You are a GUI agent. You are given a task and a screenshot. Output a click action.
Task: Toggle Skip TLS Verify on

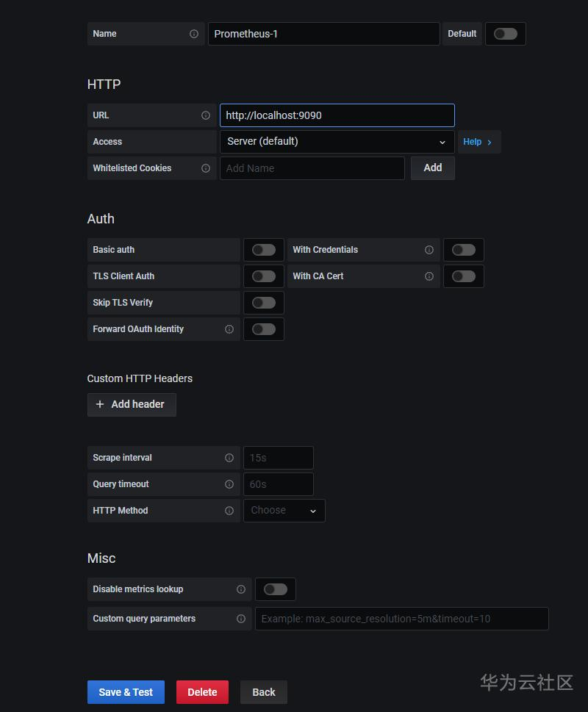264,303
